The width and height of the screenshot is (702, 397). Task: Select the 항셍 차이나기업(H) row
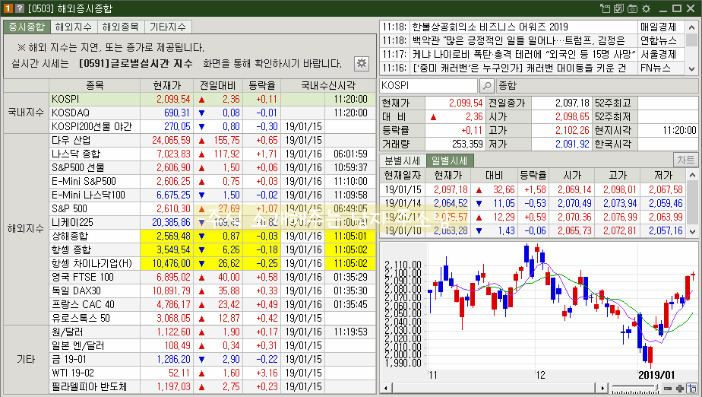pos(212,263)
